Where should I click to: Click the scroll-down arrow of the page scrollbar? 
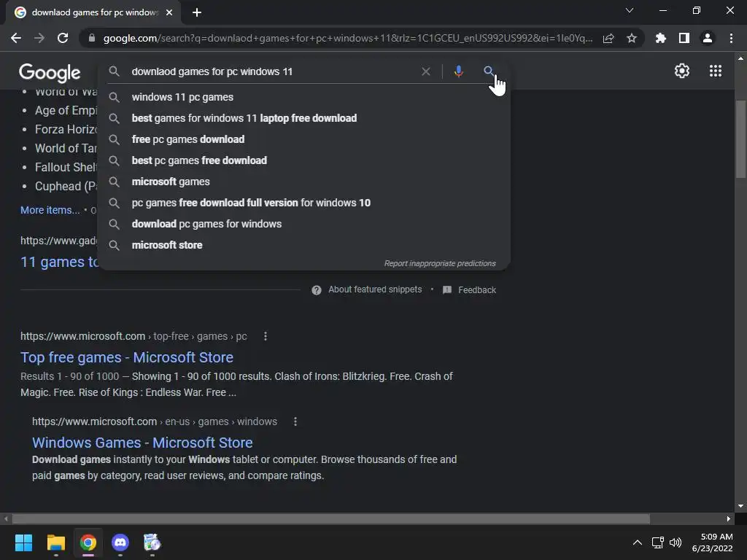coord(740,506)
